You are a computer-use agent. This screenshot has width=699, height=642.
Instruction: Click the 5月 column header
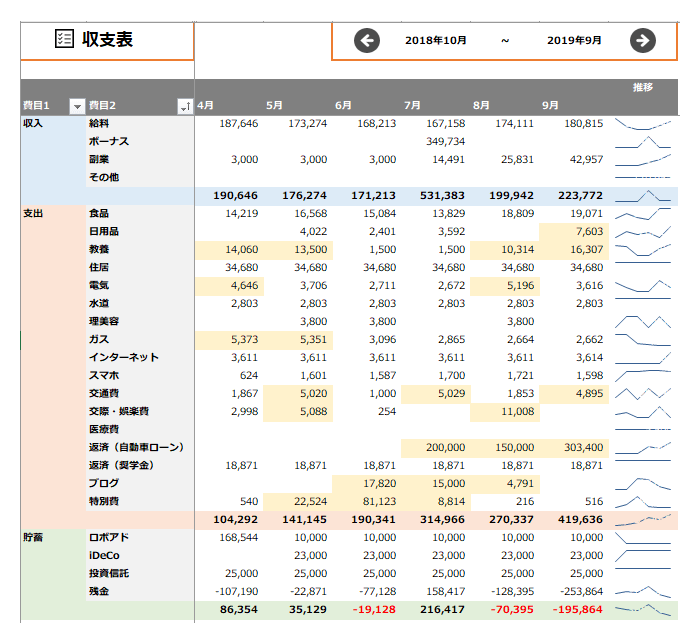(274, 105)
